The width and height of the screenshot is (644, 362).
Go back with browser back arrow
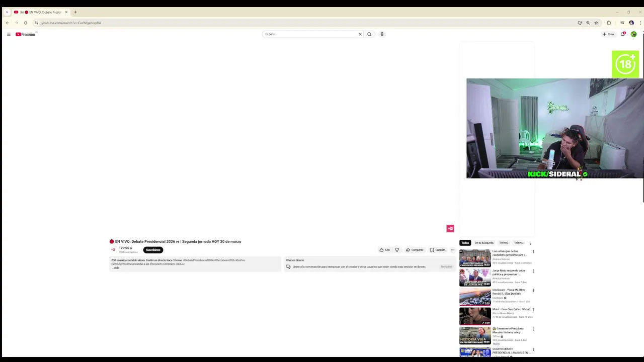8,23
